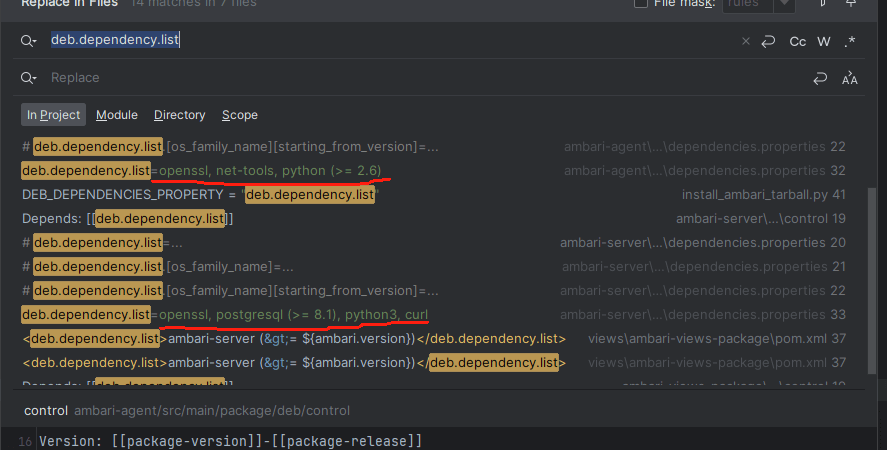Insert new line in the Replace field
This screenshot has height=450, width=887.
point(820,78)
